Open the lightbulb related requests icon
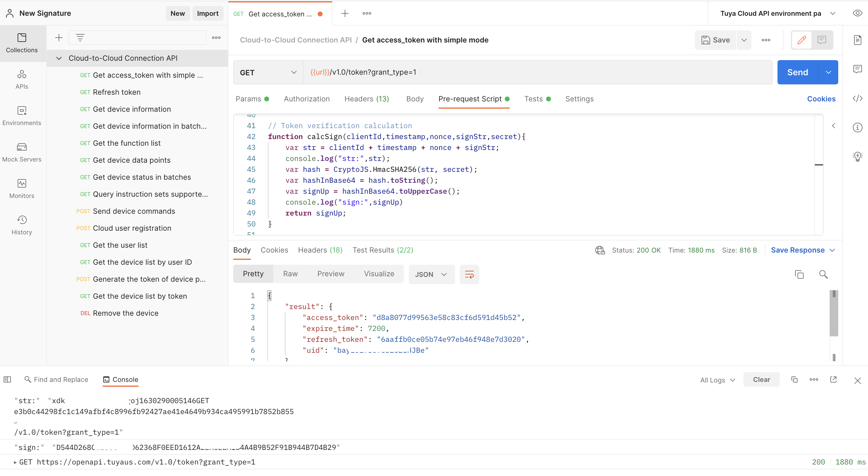 click(857, 156)
